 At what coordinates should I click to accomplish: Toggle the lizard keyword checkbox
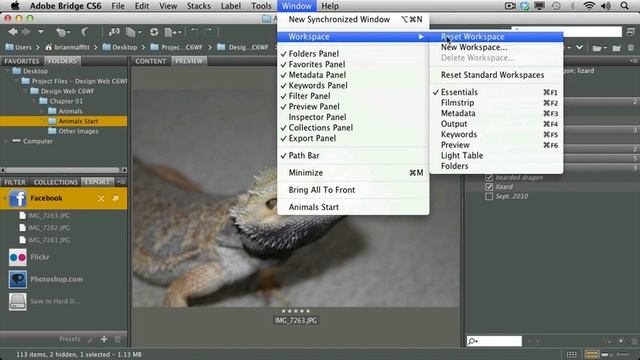pos(489,187)
